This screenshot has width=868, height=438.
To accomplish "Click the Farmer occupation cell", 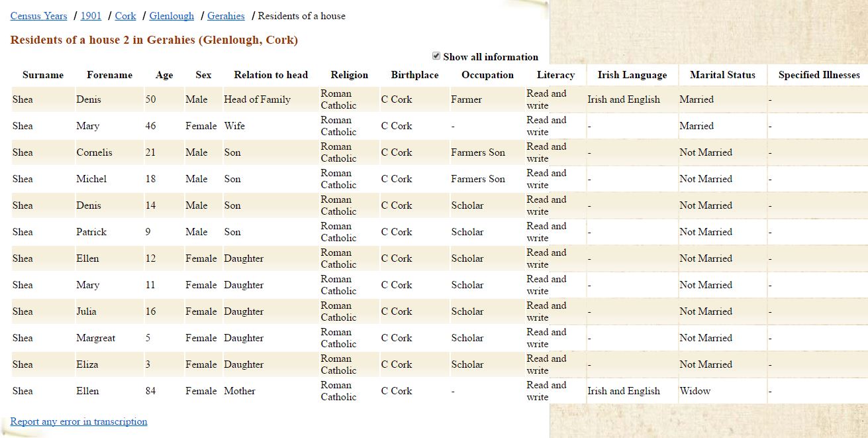I will tap(467, 99).
